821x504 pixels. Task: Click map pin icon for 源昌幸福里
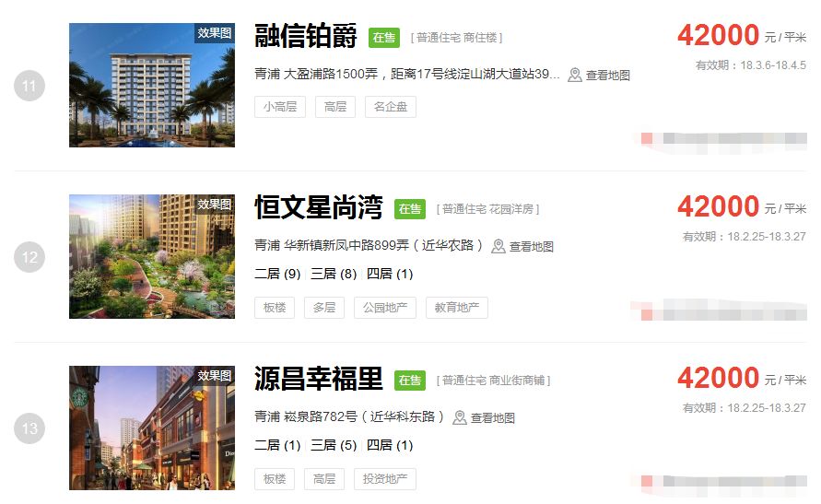coord(459,417)
